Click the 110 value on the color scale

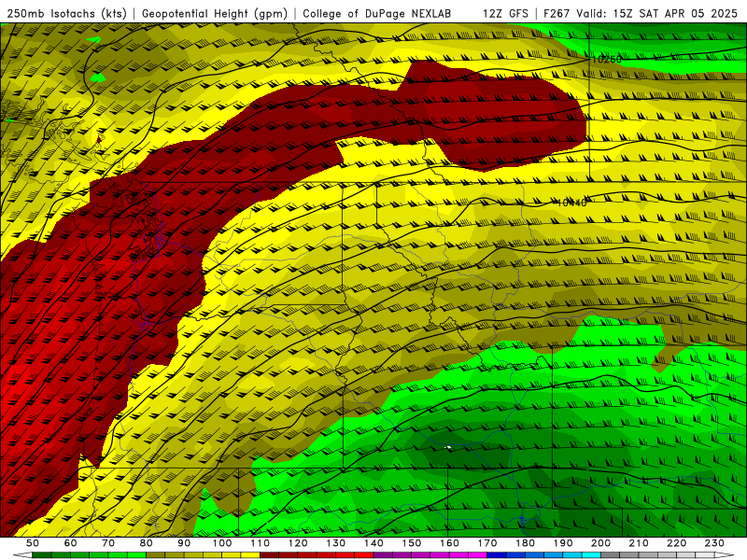261,543
